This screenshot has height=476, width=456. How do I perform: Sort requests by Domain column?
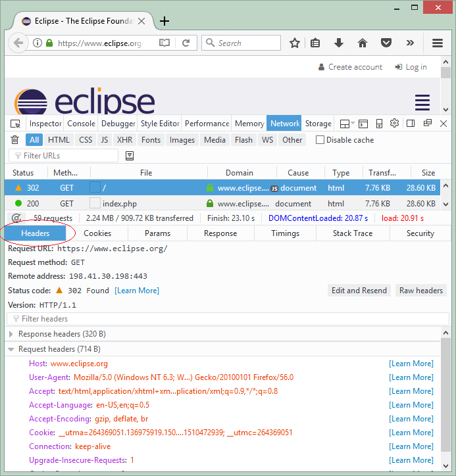pos(240,173)
